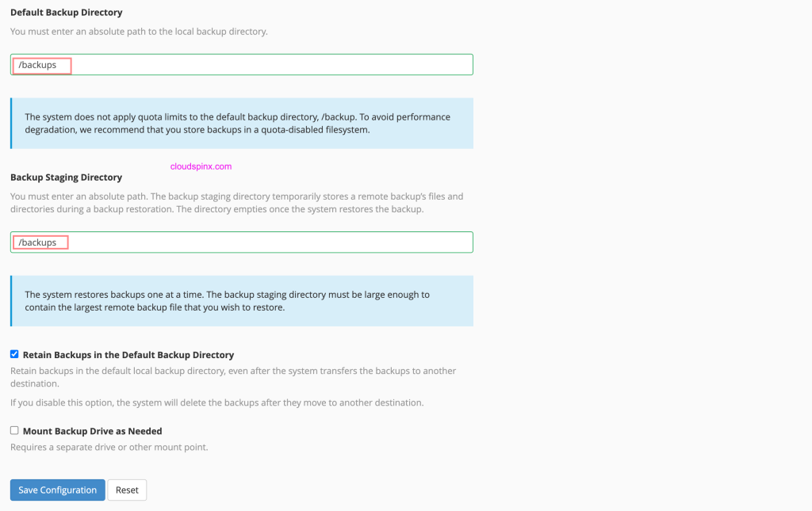Screen dimensions: 812x511
Task: Click the quota limits information notice
Action: coord(238,123)
